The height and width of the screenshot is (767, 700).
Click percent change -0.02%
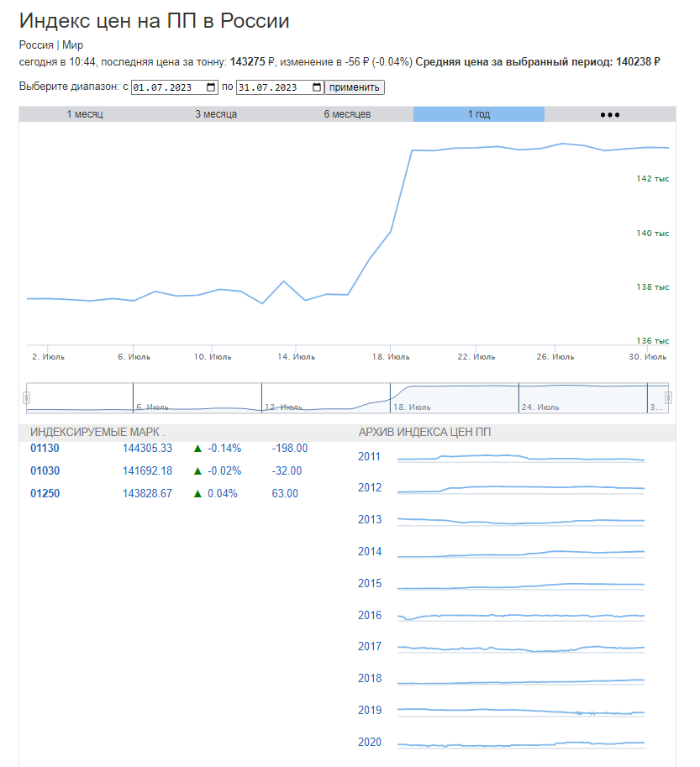(224, 470)
